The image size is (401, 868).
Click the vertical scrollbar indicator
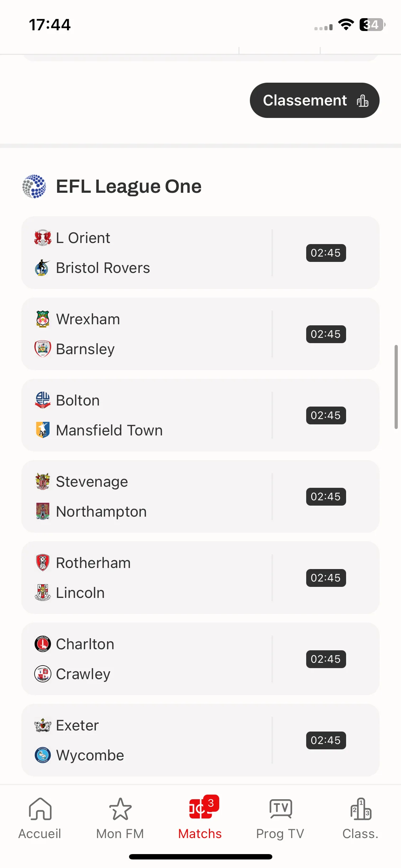pyautogui.click(x=396, y=387)
